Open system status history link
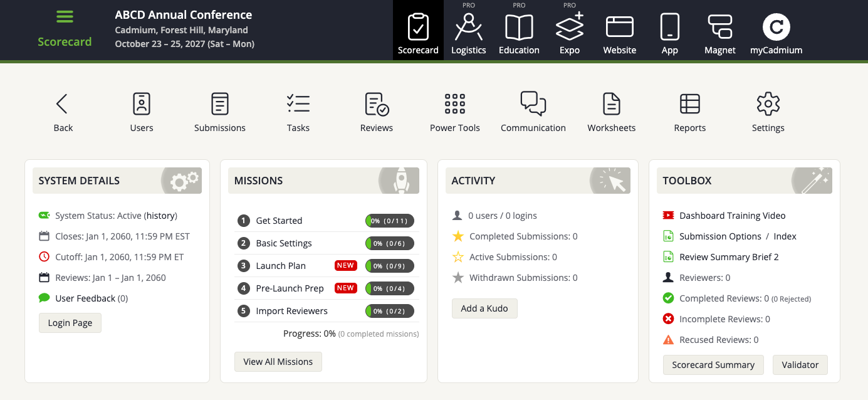The height and width of the screenshot is (400, 868). point(160,216)
